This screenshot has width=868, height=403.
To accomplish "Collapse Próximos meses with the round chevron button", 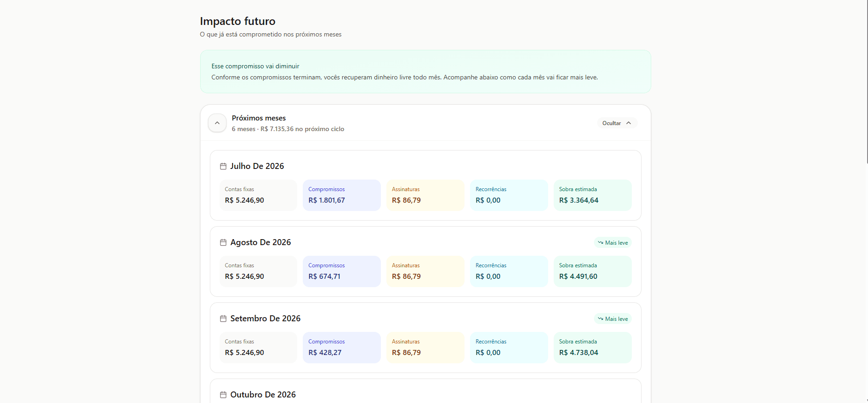I will [217, 123].
